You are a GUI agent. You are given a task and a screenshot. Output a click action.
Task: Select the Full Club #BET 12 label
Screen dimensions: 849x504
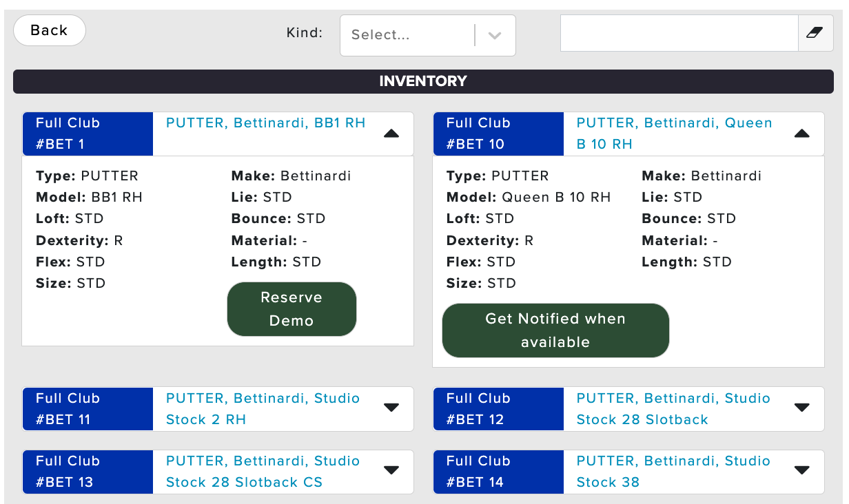(x=498, y=409)
